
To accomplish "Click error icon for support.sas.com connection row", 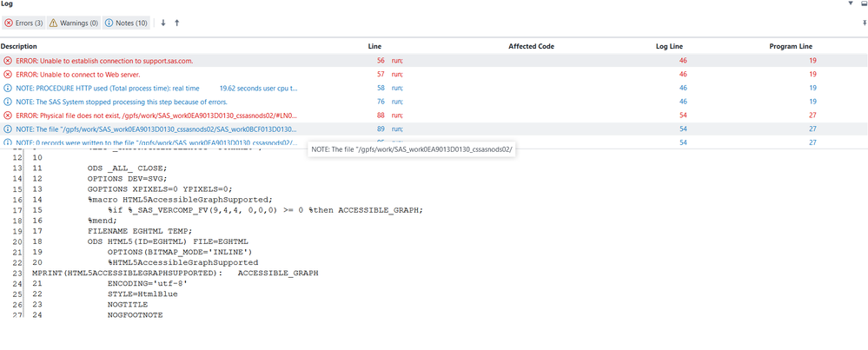I will click(x=8, y=61).
